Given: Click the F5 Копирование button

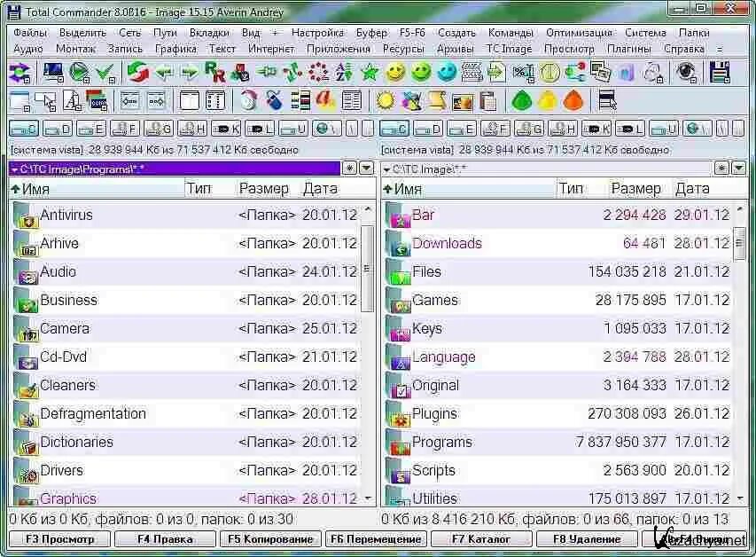Looking at the screenshot, I should pos(270,539).
